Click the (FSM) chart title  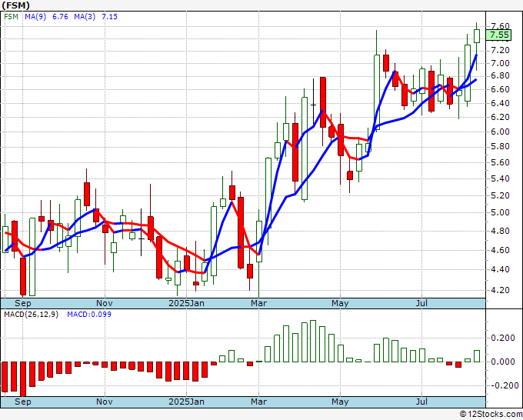[15, 5]
